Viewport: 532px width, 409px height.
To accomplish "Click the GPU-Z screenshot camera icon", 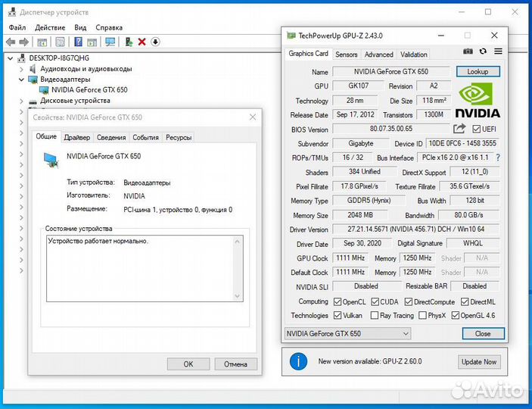I will click(468, 52).
